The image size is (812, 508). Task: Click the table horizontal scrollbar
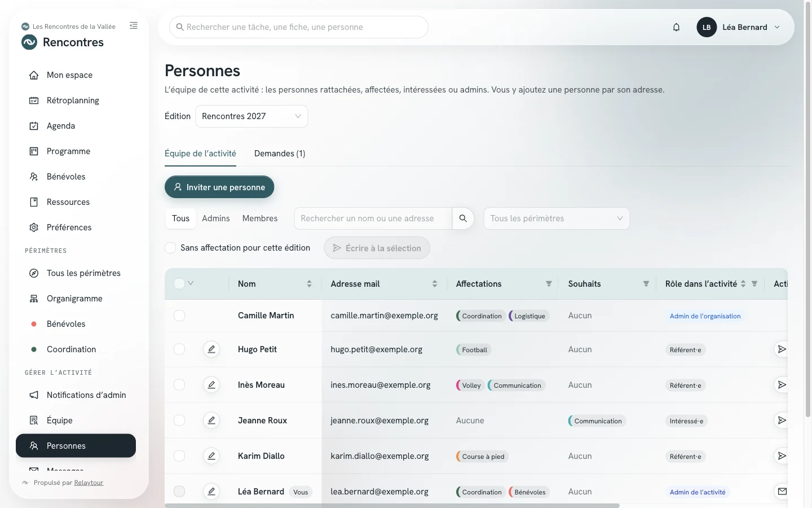click(392, 505)
